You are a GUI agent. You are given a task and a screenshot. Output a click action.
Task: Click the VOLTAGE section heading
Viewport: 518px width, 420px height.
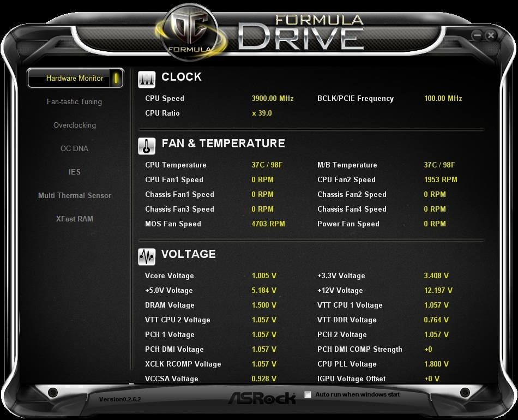coord(189,254)
